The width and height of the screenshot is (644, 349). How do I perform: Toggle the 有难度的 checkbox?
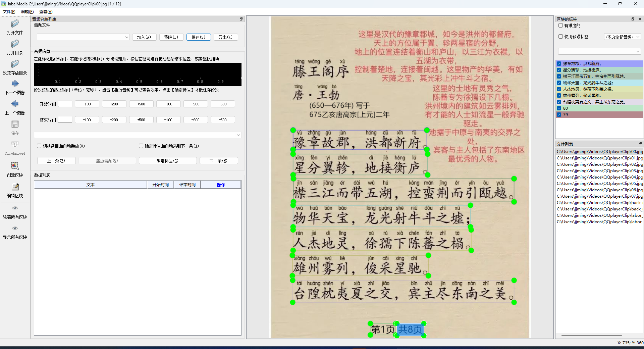(560, 26)
